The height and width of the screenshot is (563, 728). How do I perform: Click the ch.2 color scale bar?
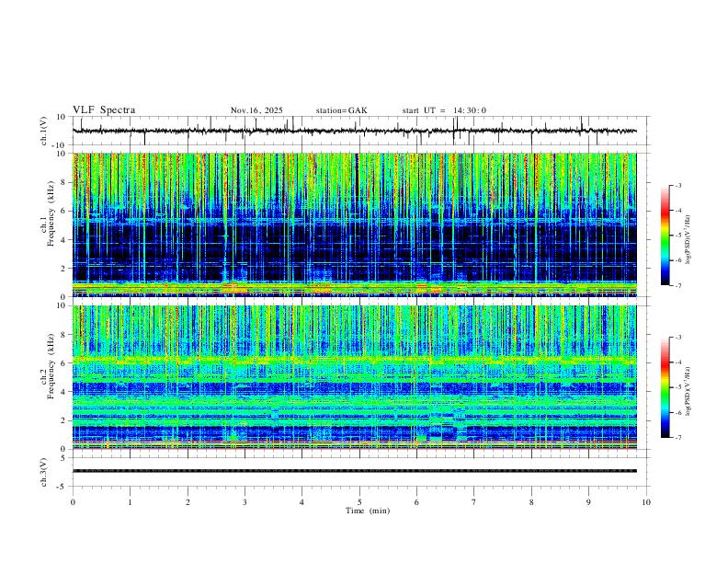[x=665, y=387]
